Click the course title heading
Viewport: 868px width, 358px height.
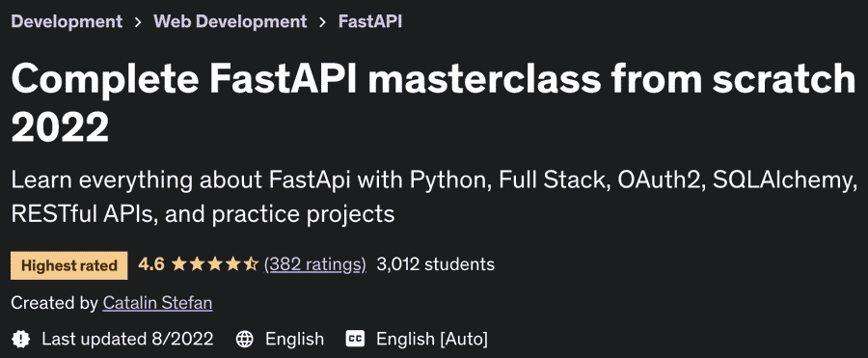(x=433, y=103)
